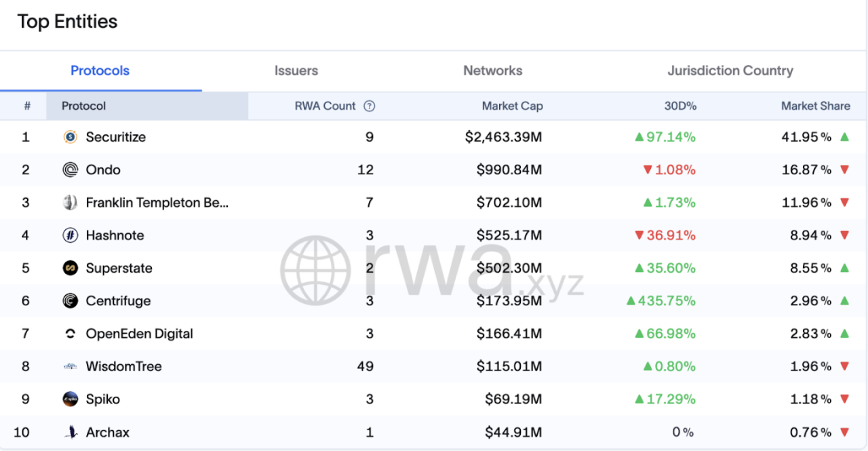Click the 36.91% 30-day decline value
The height and width of the screenshot is (451, 868).
click(x=665, y=235)
